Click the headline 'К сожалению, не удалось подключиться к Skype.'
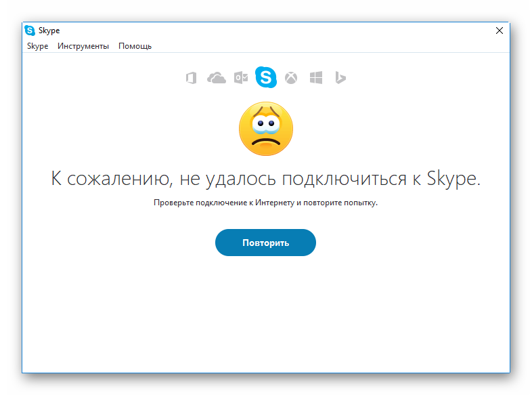The image size is (532, 395). pyautogui.click(x=265, y=179)
